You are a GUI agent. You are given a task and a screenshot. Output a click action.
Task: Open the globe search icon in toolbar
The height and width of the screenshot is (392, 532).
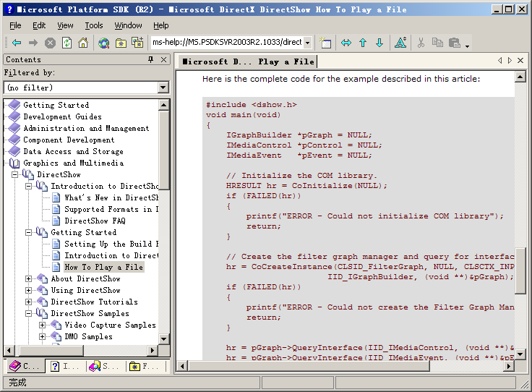point(104,43)
